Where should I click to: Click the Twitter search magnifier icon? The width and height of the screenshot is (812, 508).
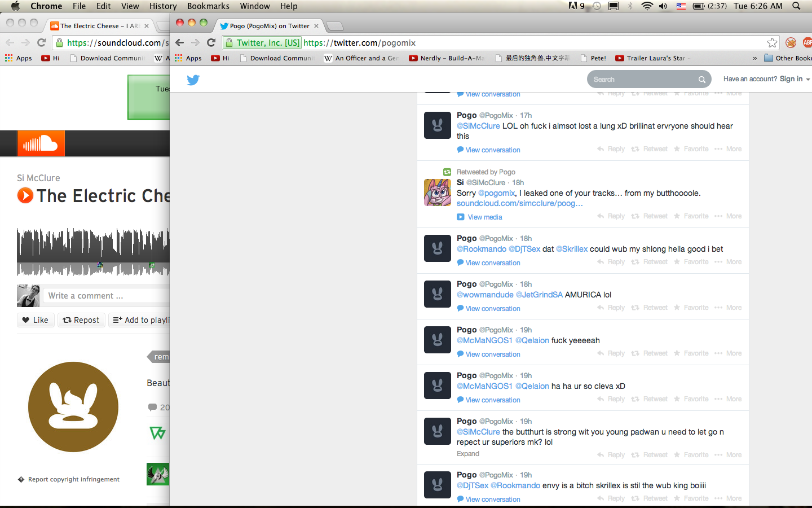[702, 80]
